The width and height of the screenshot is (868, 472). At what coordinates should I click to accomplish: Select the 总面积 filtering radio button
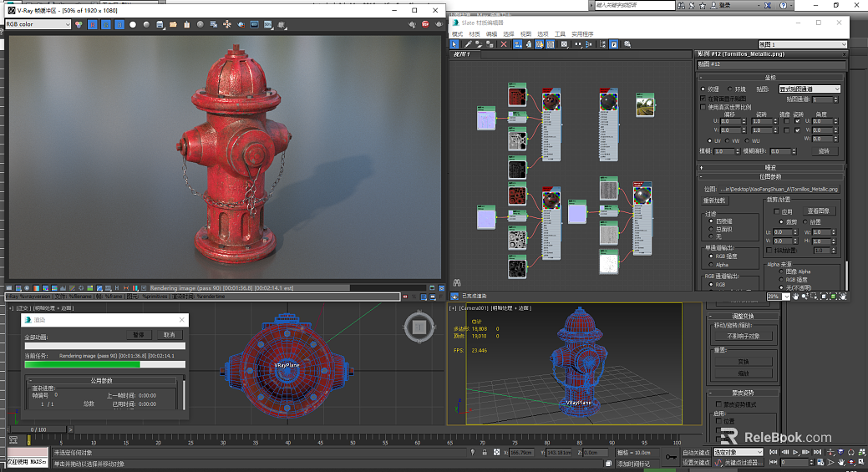coord(711,229)
